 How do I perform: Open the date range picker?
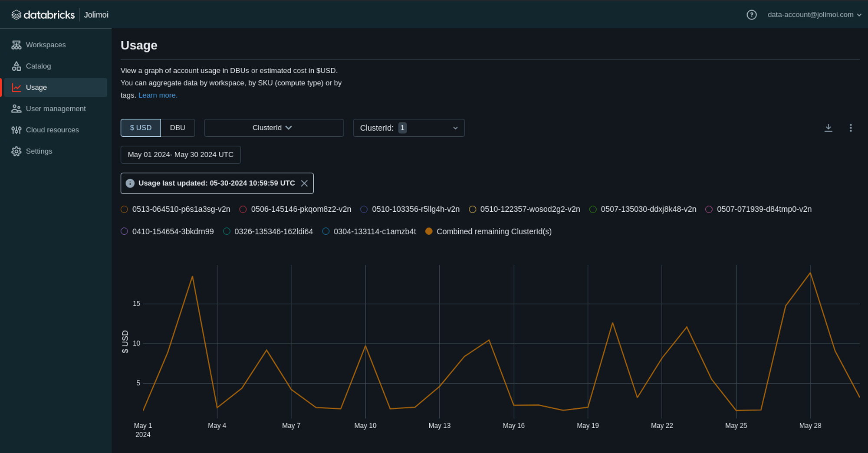pos(181,154)
